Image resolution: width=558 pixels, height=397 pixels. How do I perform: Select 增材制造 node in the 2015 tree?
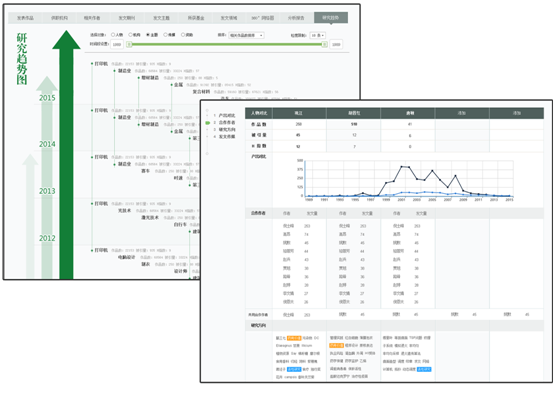click(150, 78)
